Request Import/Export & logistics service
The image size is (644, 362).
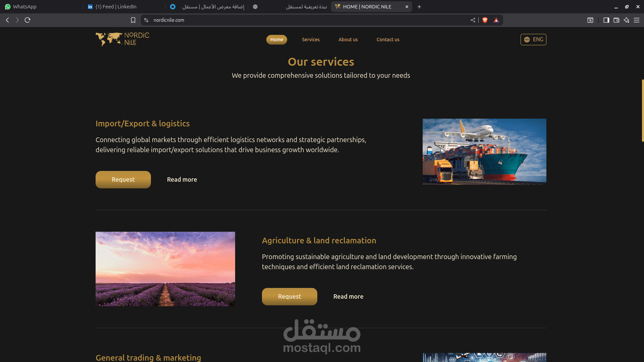pyautogui.click(x=123, y=180)
